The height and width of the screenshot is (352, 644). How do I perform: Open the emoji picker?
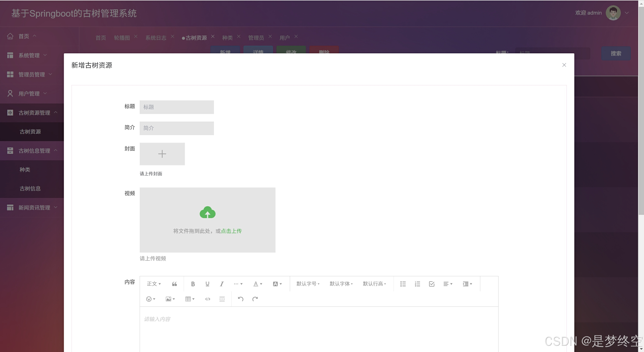coord(151,299)
